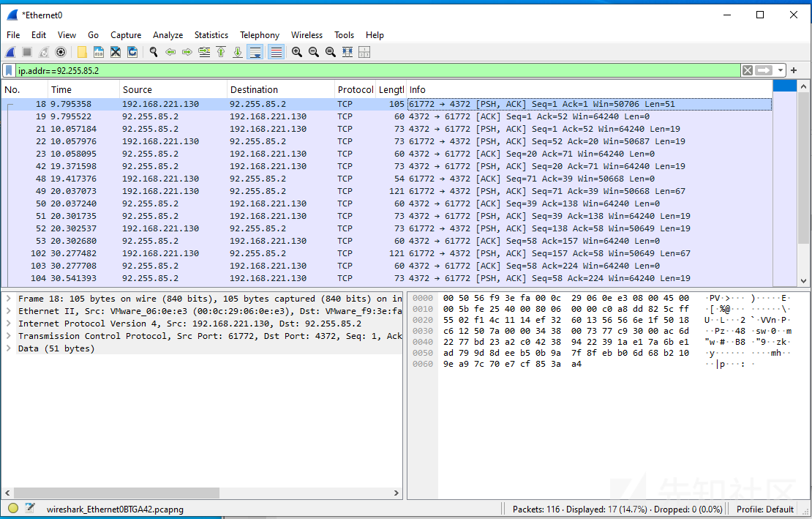
Task: Expand Internet Protocol Version 4 details
Action: (9, 324)
